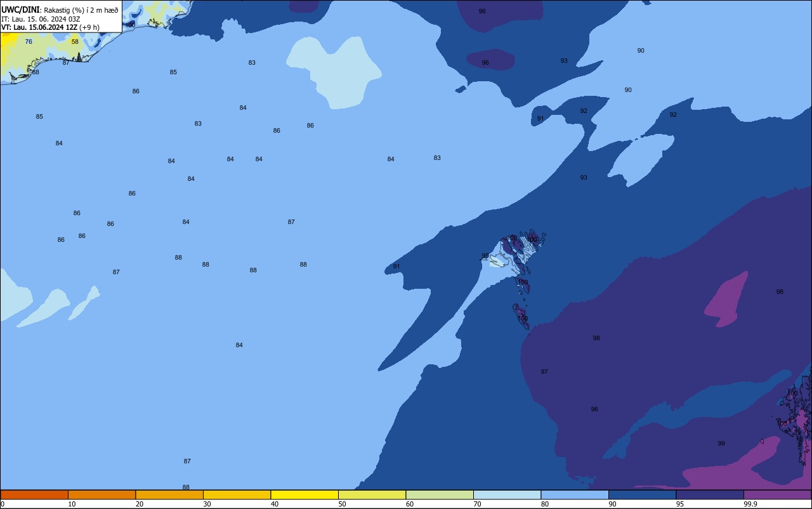Click the 99 humidity value on the map
Screen dimensions: 812x509
[x=721, y=443]
